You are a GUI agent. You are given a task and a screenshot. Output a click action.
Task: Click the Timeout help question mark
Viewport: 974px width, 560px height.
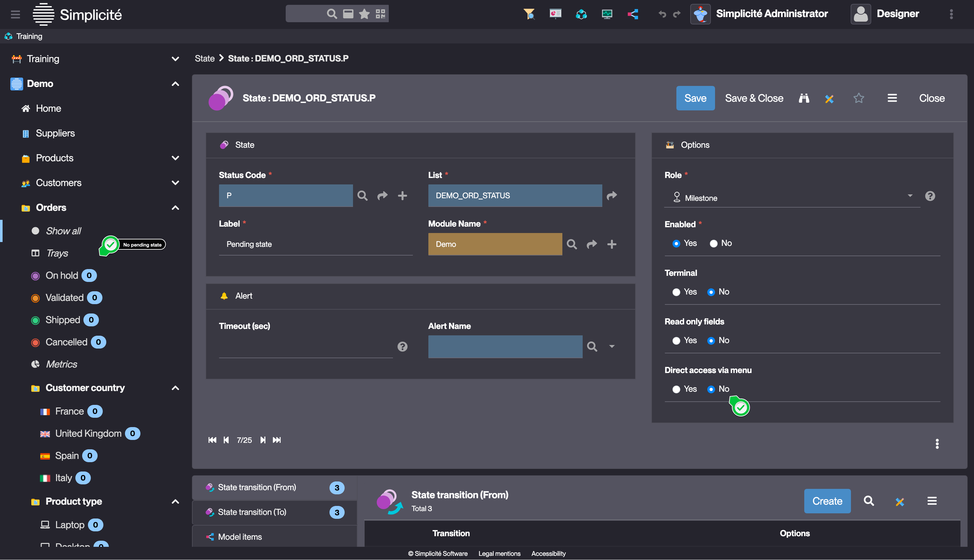click(x=402, y=347)
